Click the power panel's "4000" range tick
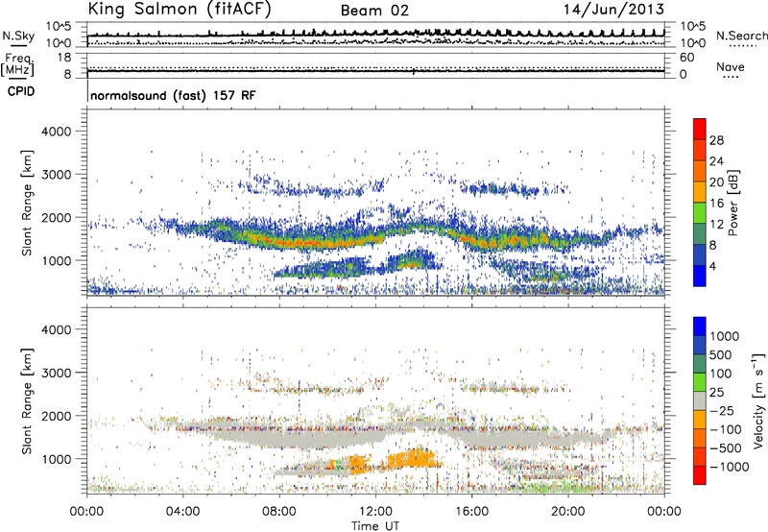Viewport: 768px width, 532px height. click(56, 132)
